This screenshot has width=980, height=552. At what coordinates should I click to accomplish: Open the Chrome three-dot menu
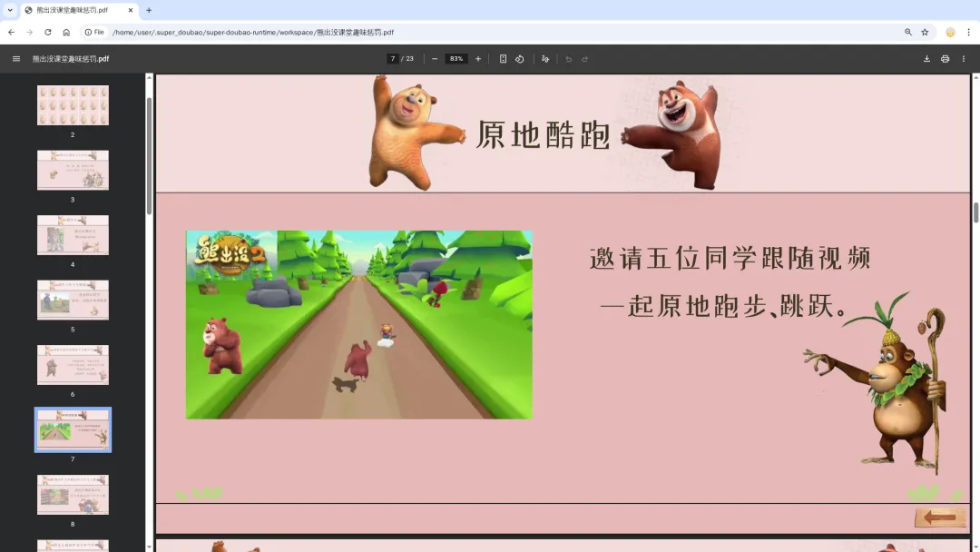[969, 32]
